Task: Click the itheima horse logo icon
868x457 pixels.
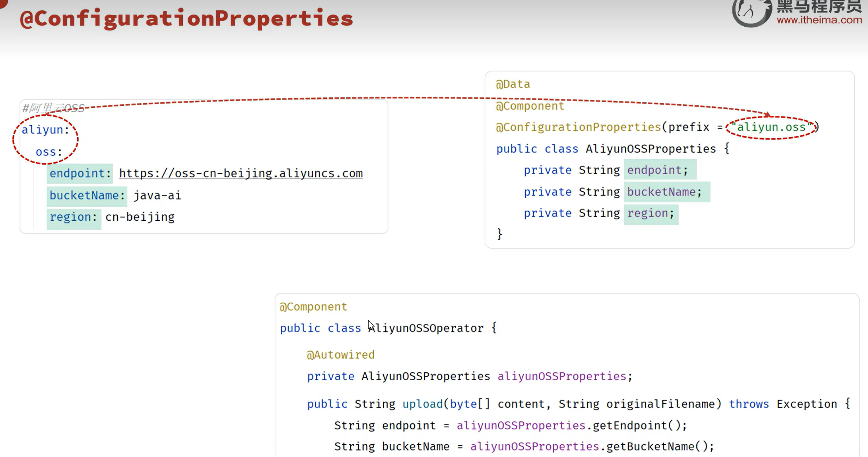Action: point(751,12)
